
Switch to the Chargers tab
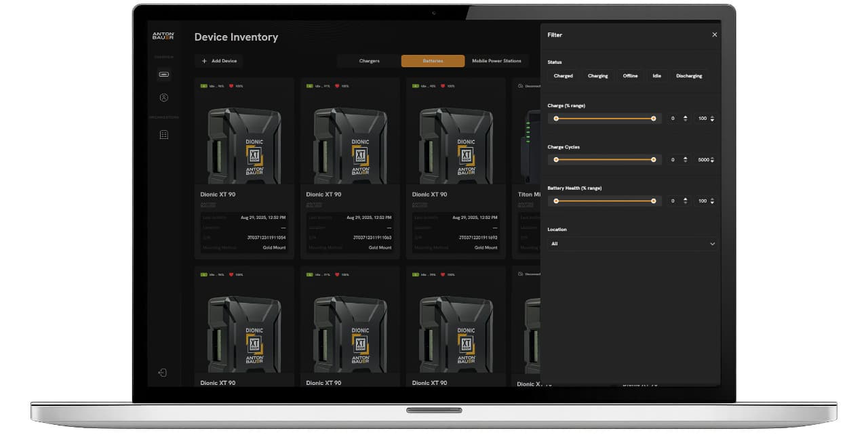(x=369, y=60)
